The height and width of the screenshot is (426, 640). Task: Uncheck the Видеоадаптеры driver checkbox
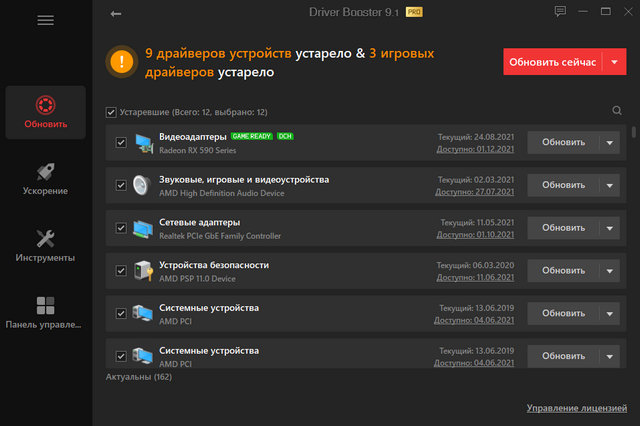(x=121, y=143)
